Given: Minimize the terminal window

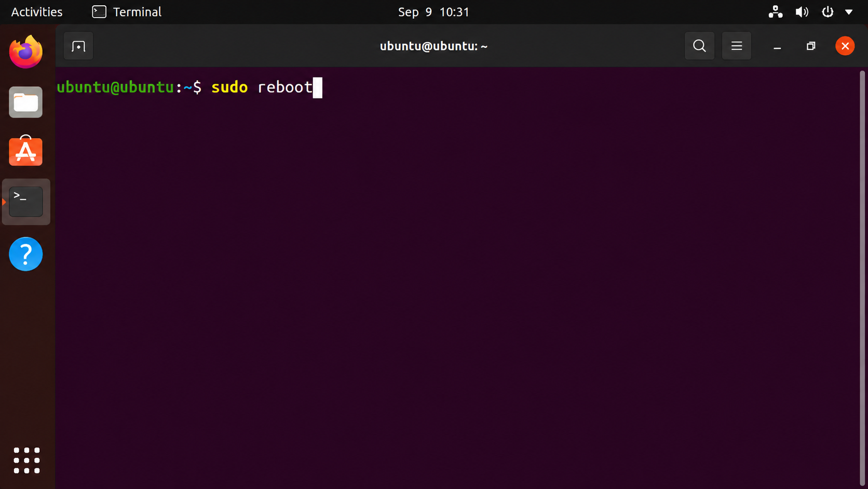Looking at the screenshot, I should (777, 46).
